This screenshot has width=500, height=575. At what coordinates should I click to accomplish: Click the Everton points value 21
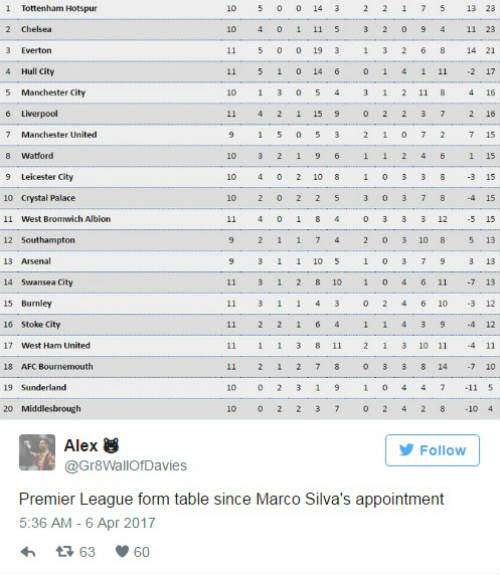coord(490,51)
